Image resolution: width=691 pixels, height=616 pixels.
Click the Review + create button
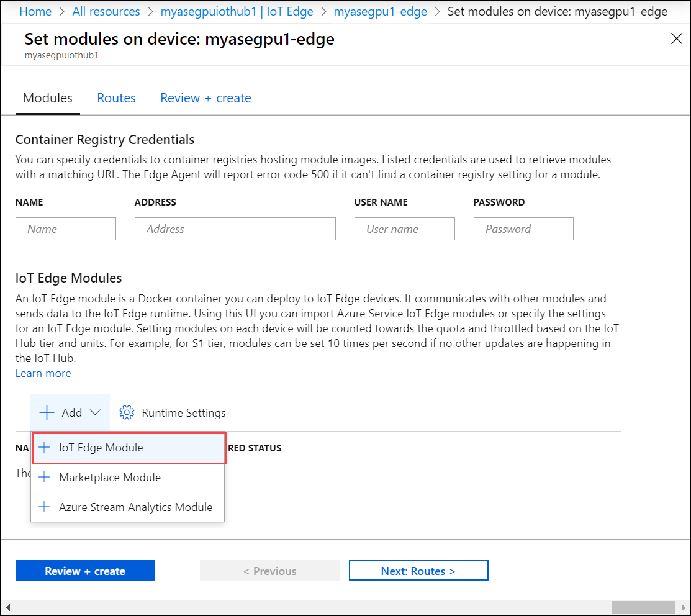tap(85, 570)
